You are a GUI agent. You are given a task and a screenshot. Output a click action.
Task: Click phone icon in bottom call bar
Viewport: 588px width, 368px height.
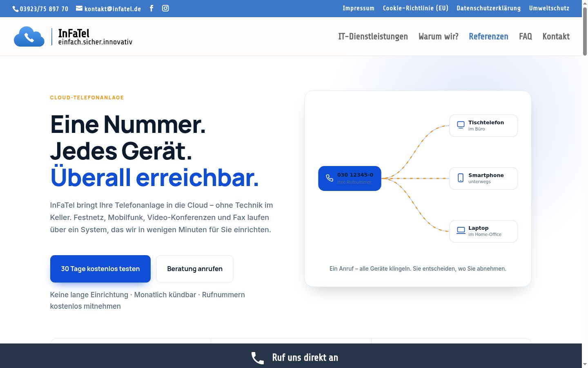point(258,358)
